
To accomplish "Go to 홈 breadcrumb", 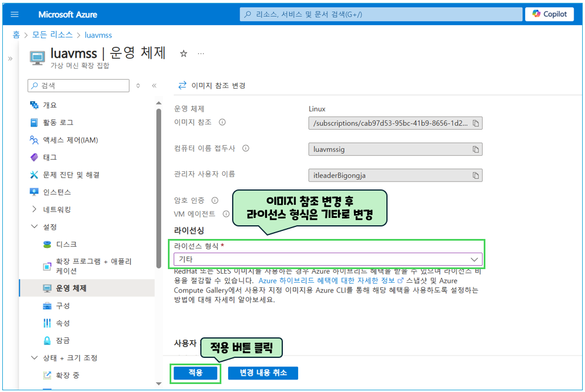I will [x=16, y=35].
